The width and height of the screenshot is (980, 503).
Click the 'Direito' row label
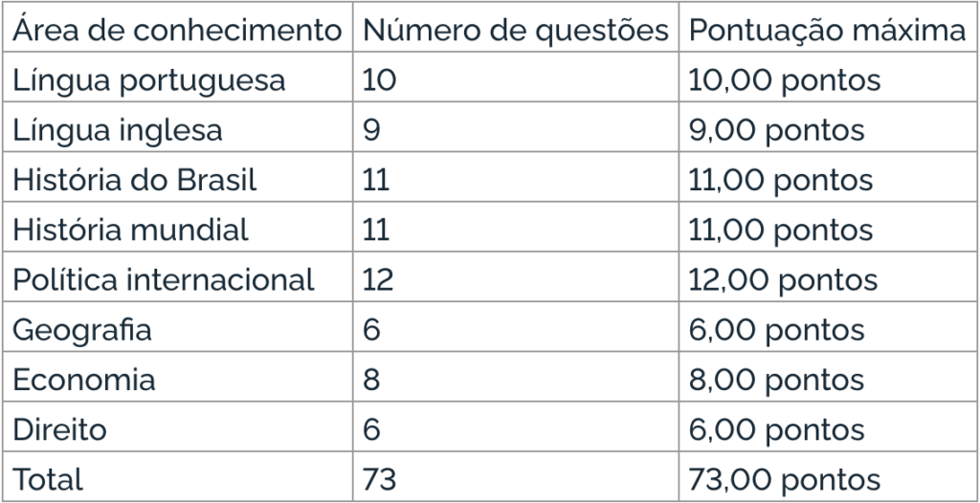177,427
